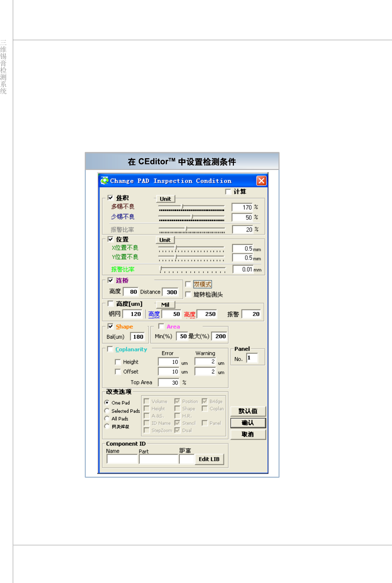
Task: Toggle the Dual change option checkbox
Action: pos(177,430)
